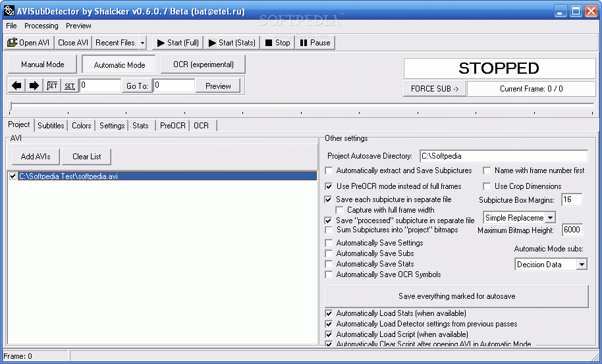Open the Processing menu
Image resolution: width=602 pixels, height=364 pixels.
(x=41, y=26)
